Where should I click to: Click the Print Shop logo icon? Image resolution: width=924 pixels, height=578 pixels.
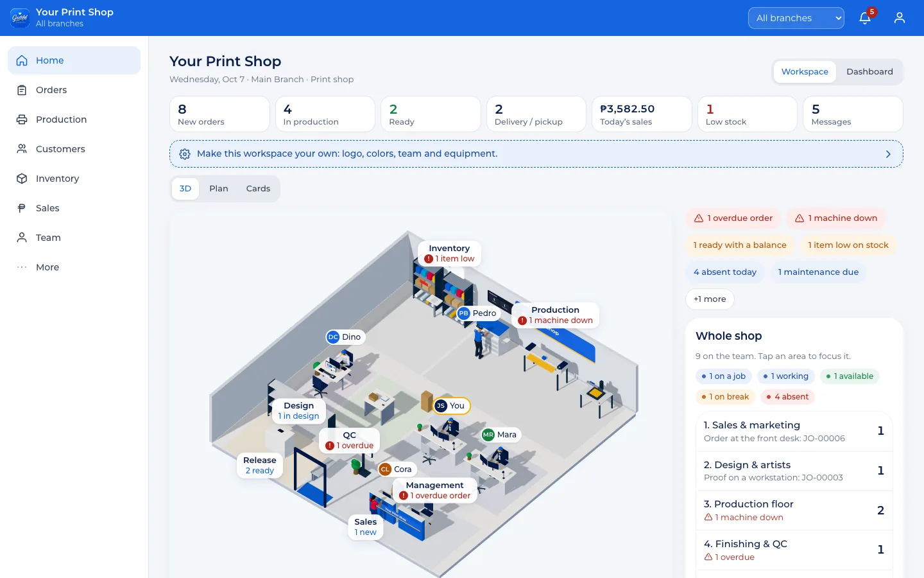coord(20,18)
